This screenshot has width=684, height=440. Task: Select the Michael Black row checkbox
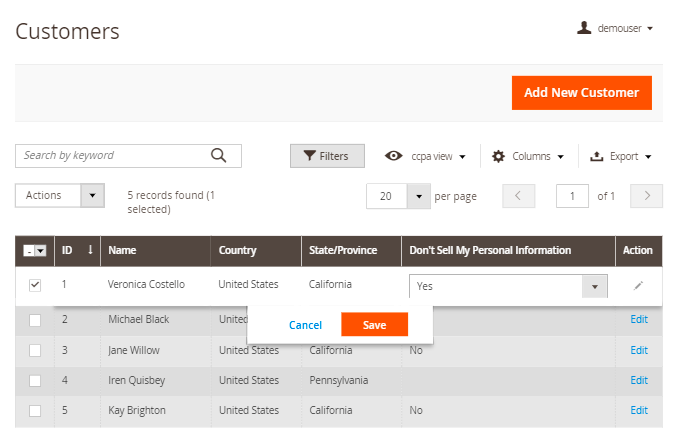coord(35,320)
